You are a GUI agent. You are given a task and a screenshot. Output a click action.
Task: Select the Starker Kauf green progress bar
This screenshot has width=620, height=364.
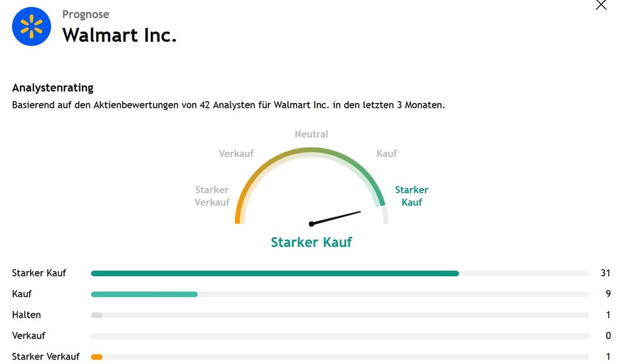[x=275, y=273]
